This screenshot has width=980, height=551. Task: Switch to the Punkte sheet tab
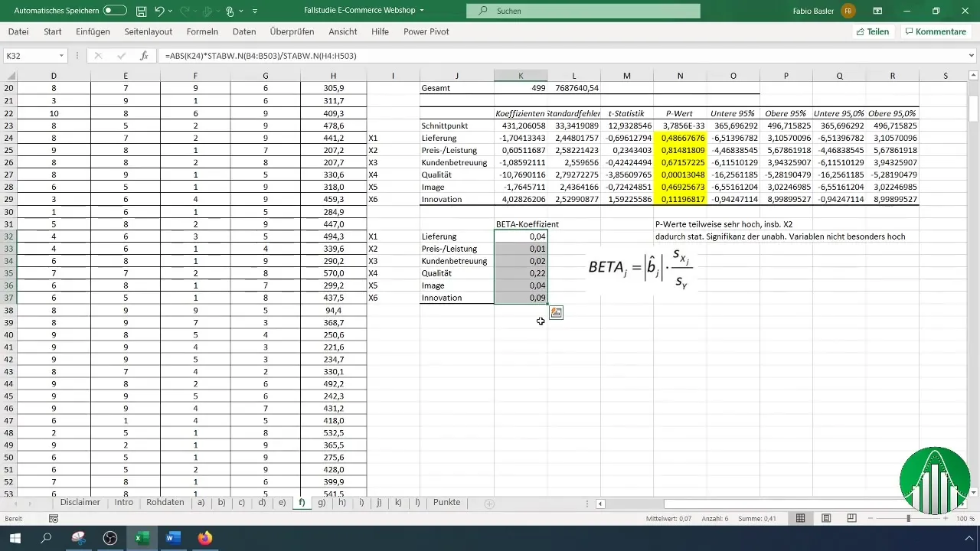(x=446, y=503)
